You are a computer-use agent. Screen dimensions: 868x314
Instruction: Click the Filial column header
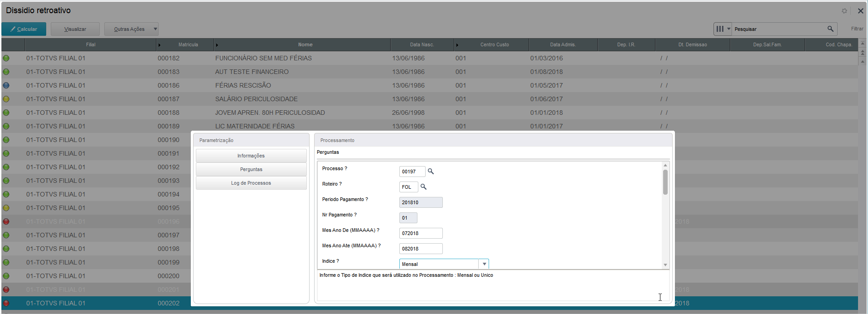91,44
